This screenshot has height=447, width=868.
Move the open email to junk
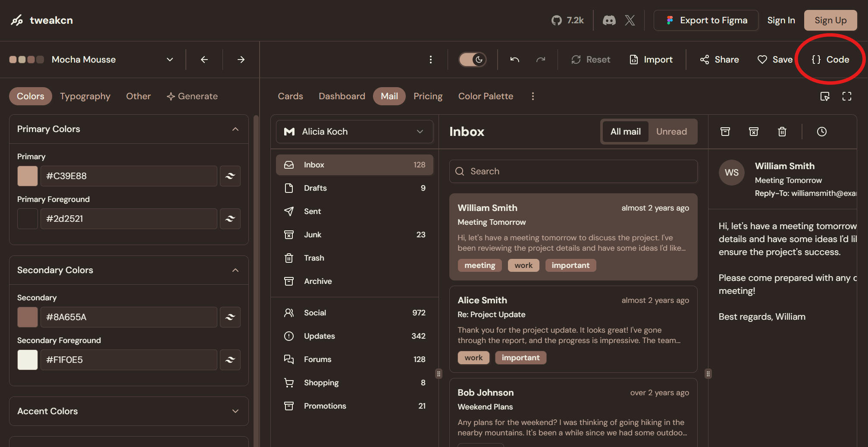pos(754,132)
